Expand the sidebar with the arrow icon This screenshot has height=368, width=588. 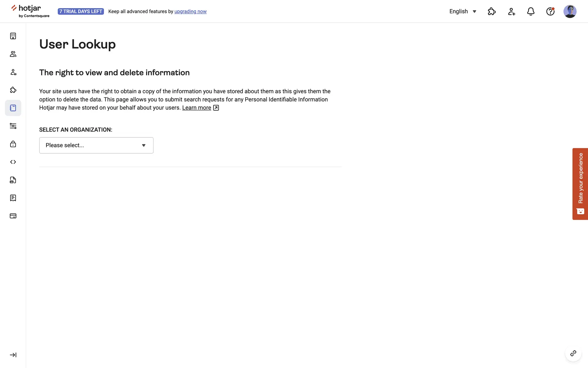tap(13, 355)
